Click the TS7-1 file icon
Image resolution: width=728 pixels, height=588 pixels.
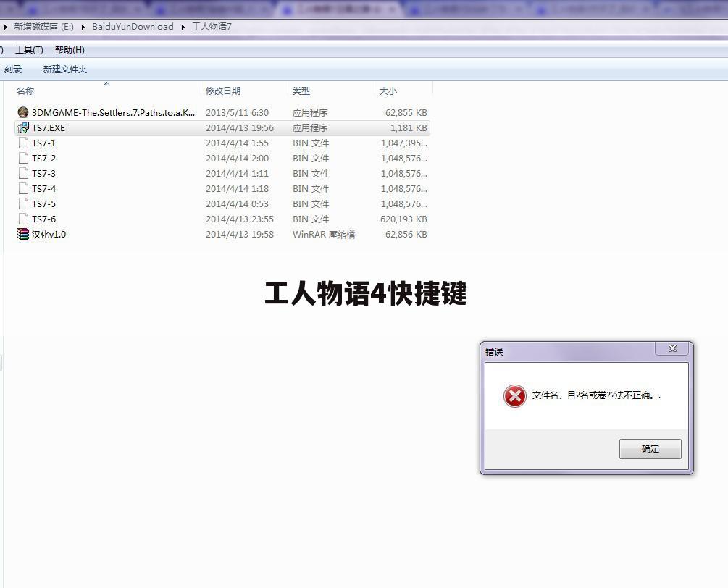point(23,143)
